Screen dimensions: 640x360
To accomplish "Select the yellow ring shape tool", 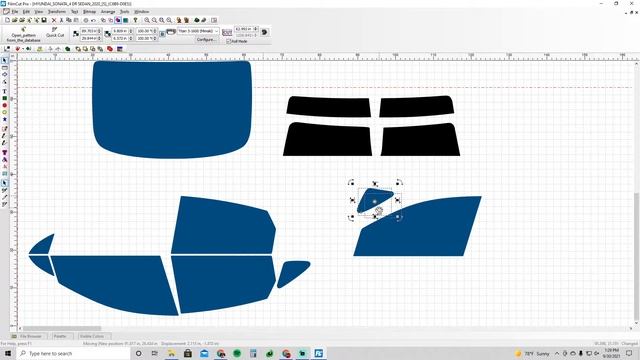I will [x=4, y=112].
